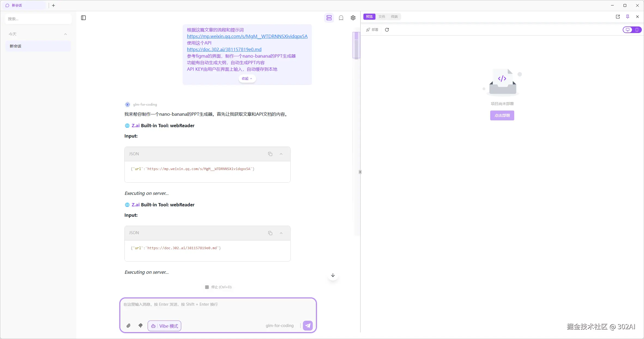Click the attach file paperclip icon
The image size is (644, 339).
click(x=128, y=326)
